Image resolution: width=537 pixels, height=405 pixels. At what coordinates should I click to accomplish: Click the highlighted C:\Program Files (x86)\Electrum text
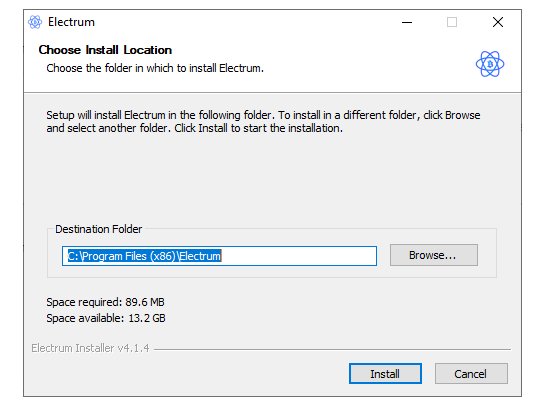tap(144, 256)
